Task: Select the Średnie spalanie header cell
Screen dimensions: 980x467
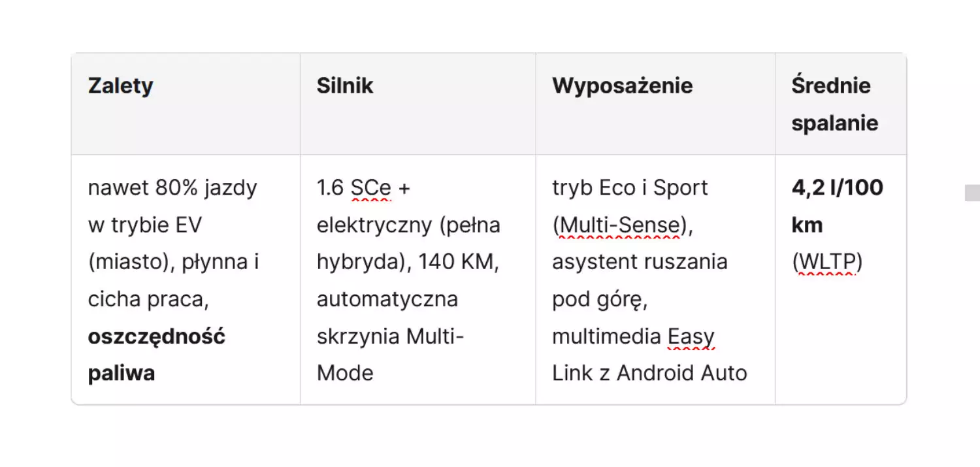Action: (x=841, y=104)
